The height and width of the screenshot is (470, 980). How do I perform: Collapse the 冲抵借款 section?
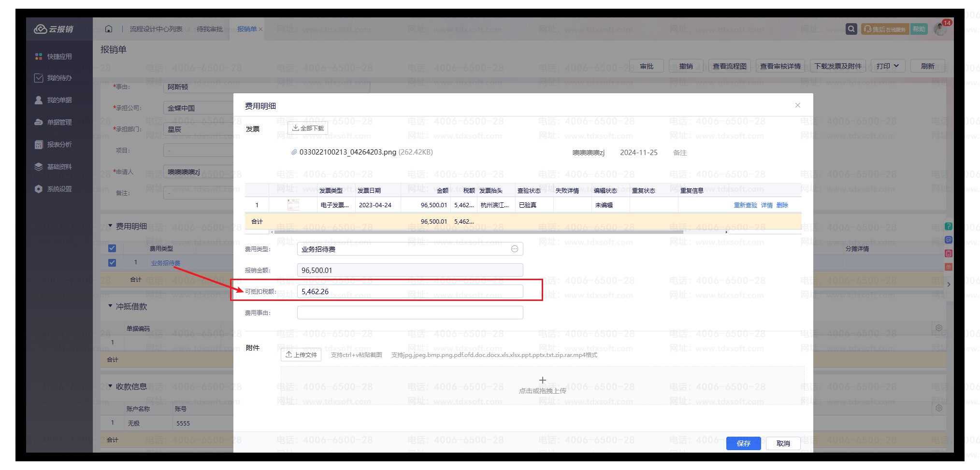point(110,306)
